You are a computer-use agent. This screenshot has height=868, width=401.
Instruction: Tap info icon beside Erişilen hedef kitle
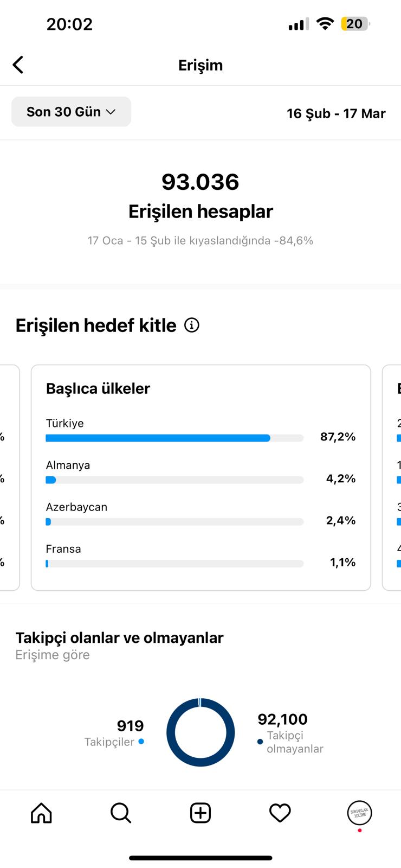point(192,325)
